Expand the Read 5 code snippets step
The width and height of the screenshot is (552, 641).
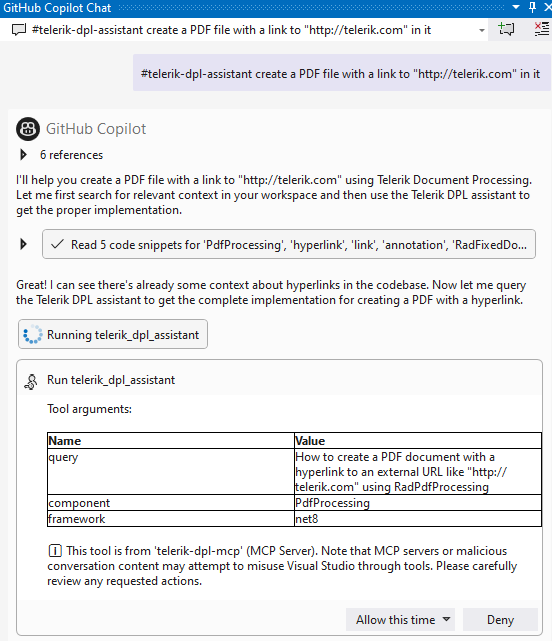click(23, 244)
